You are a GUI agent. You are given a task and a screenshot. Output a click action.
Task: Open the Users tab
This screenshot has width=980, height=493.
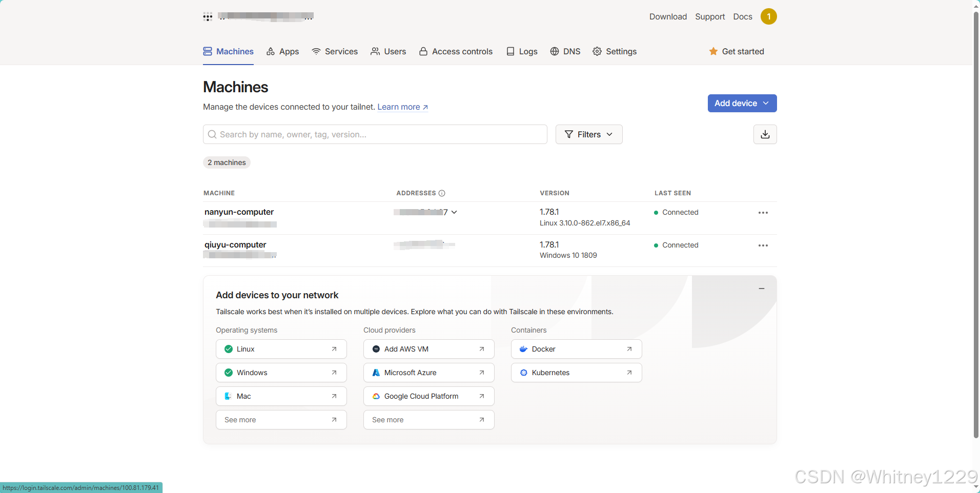(x=388, y=51)
